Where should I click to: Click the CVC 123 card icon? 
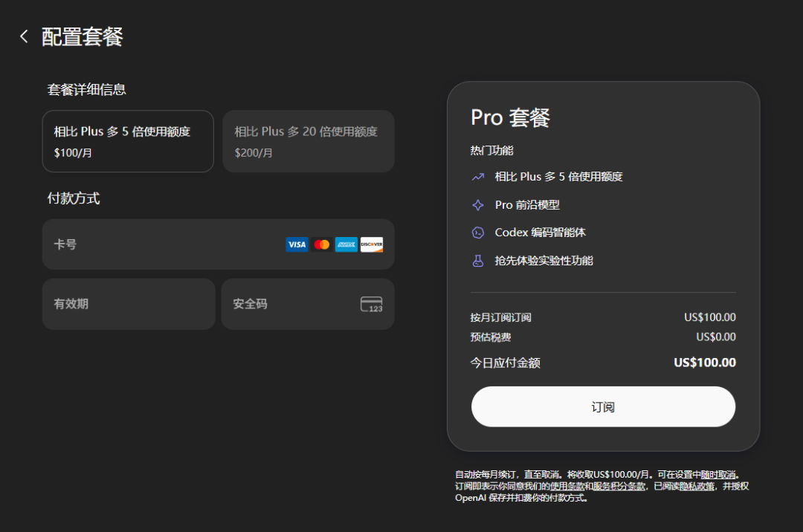(371, 305)
